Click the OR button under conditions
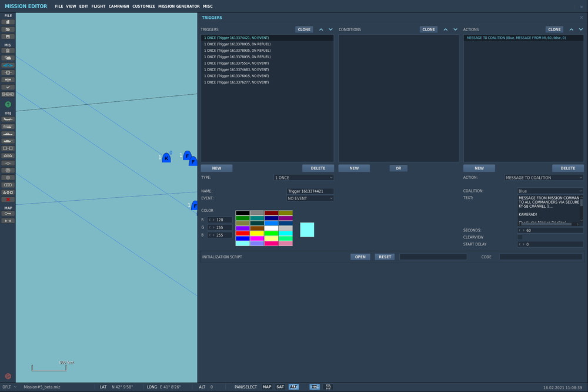 pos(398,168)
